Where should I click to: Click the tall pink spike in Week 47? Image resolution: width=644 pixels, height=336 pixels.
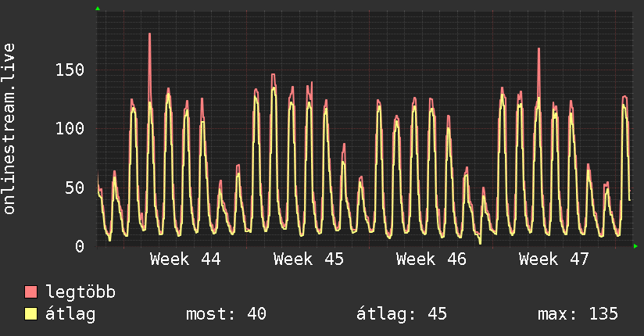[538, 73]
